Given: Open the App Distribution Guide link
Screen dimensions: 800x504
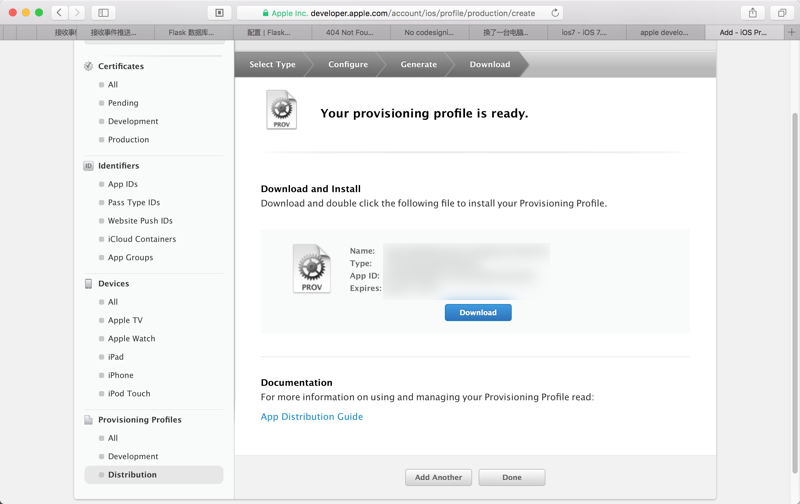Looking at the screenshot, I should 312,417.
